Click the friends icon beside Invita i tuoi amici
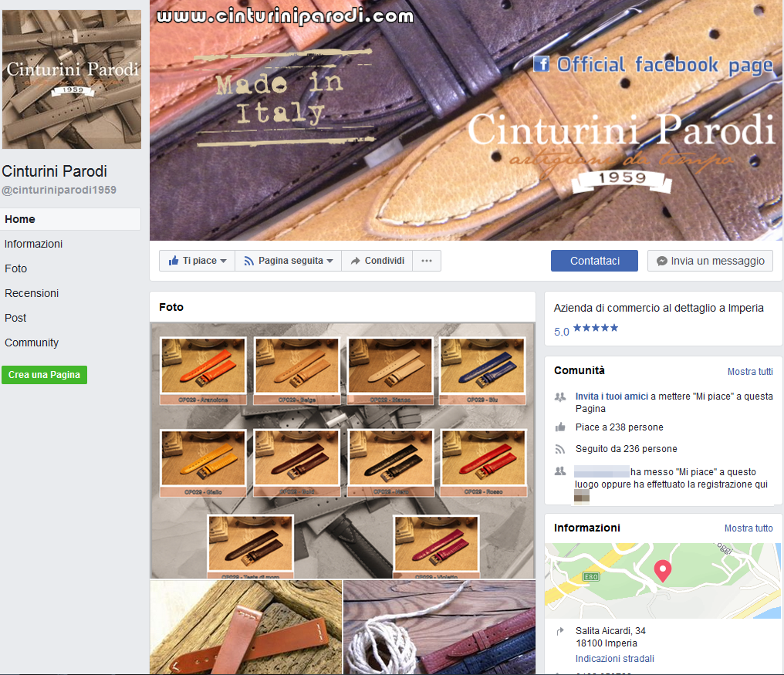This screenshot has width=784, height=675. pos(560,397)
